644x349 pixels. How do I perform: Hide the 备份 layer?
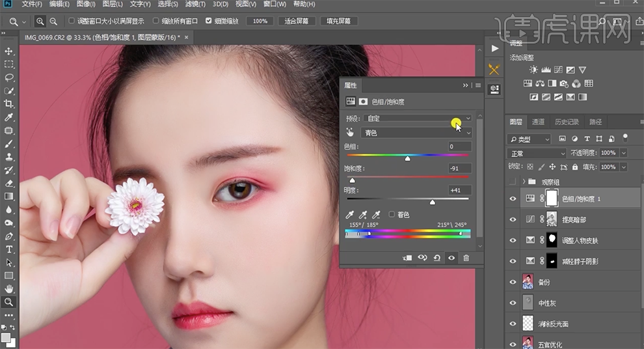(513, 282)
